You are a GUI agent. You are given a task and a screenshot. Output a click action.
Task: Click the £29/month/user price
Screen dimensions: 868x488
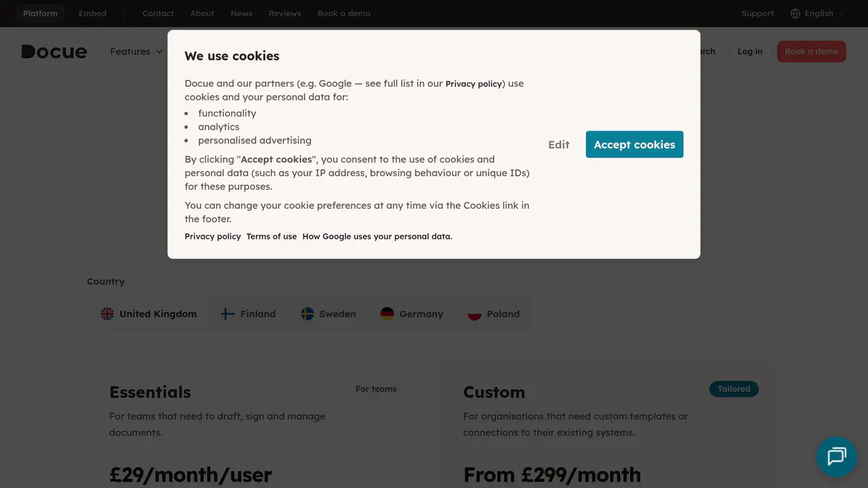click(191, 474)
